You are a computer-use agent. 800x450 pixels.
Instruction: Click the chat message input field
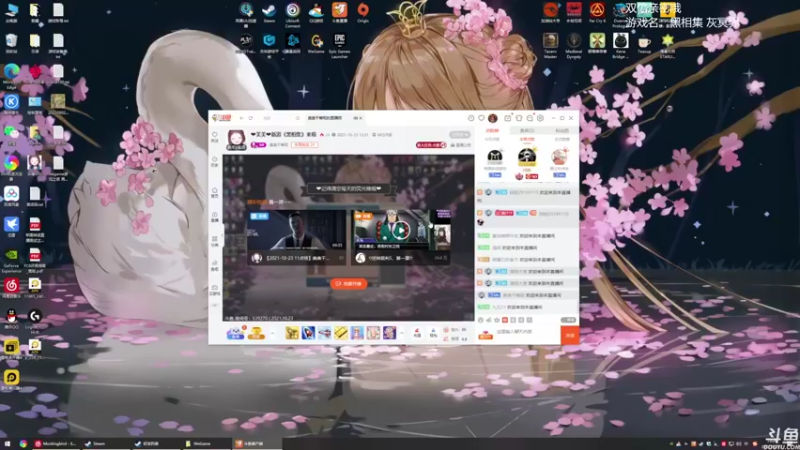click(x=526, y=332)
